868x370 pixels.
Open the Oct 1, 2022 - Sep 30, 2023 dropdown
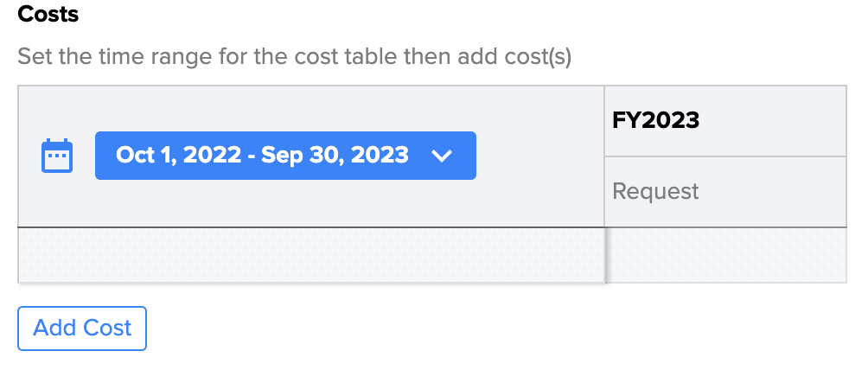coord(285,156)
